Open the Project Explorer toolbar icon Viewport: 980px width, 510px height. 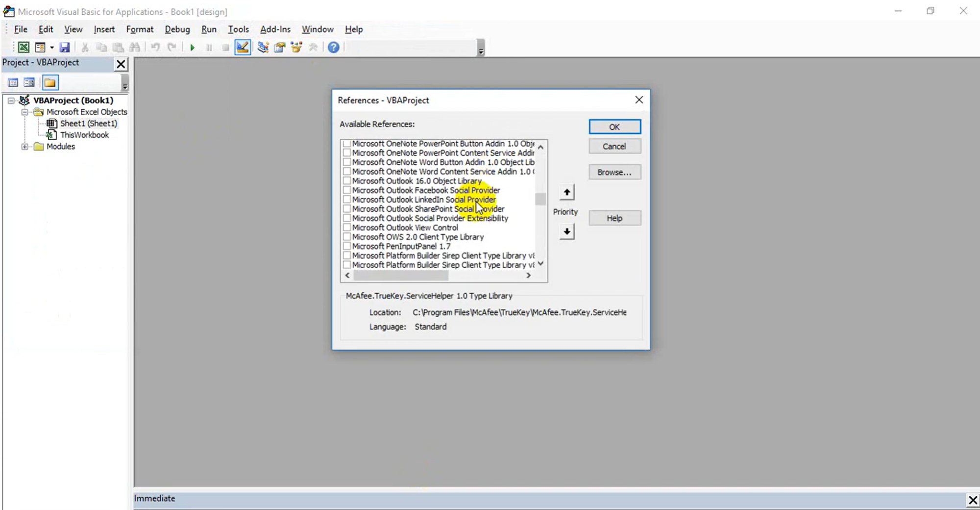coord(263,48)
